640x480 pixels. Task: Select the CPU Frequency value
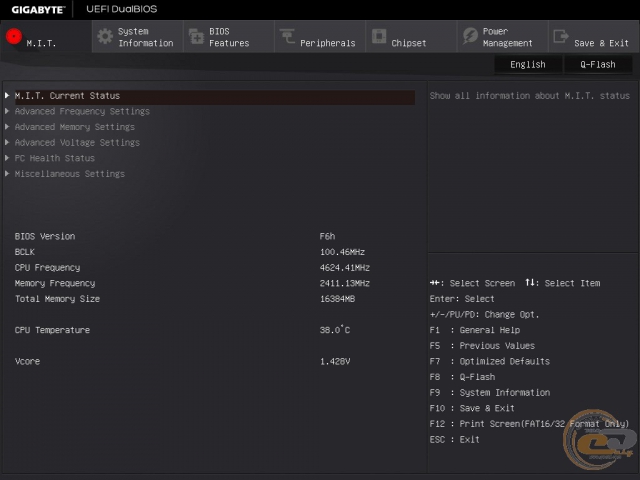coord(344,268)
